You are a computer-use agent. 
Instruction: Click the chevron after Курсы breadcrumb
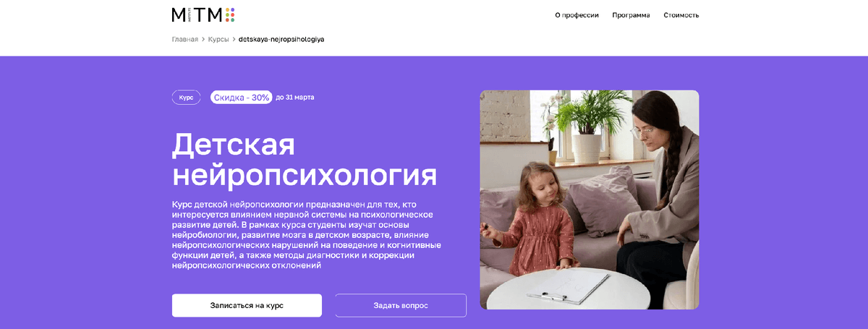(234, 39)
